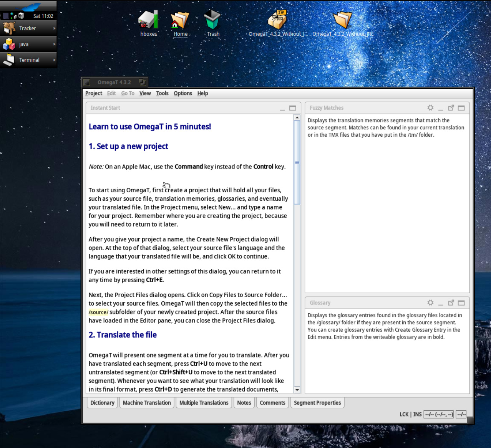
Task: Open the View menu
Action: click(145, 93)
